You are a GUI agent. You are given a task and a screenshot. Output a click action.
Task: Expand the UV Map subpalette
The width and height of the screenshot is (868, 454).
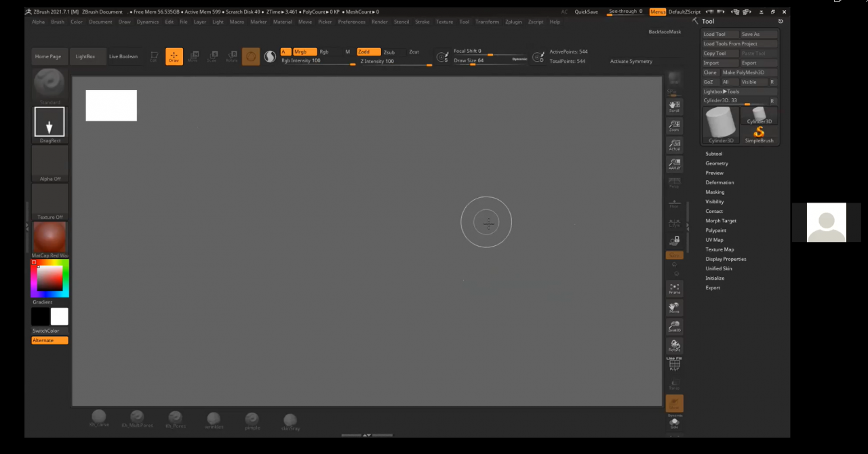pos(714,240)
